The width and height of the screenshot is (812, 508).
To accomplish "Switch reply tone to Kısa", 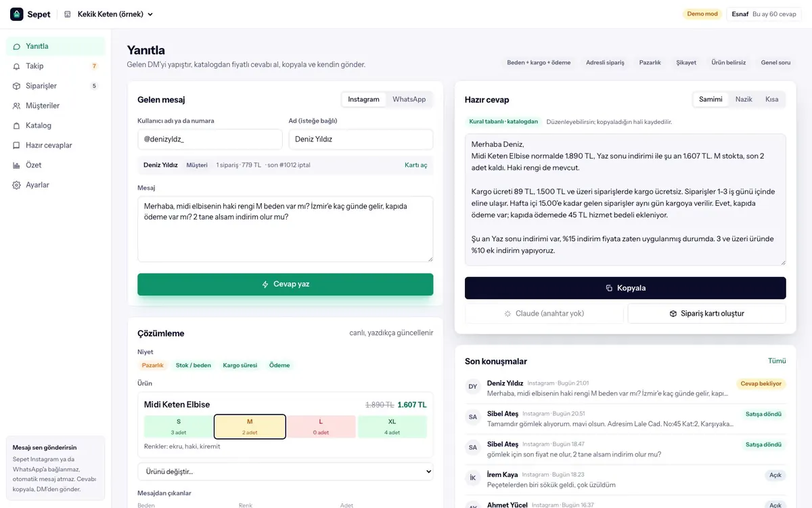I will click(x=771, y=100).
